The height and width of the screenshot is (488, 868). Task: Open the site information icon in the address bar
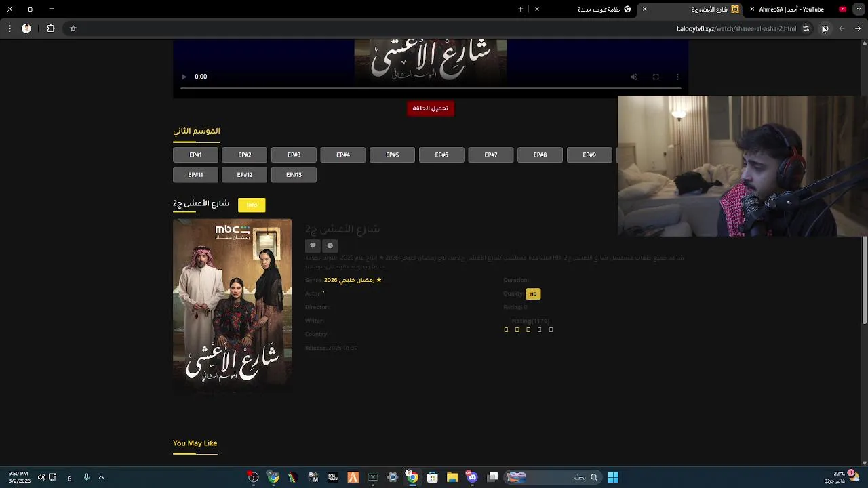click(x=806, y=28)
